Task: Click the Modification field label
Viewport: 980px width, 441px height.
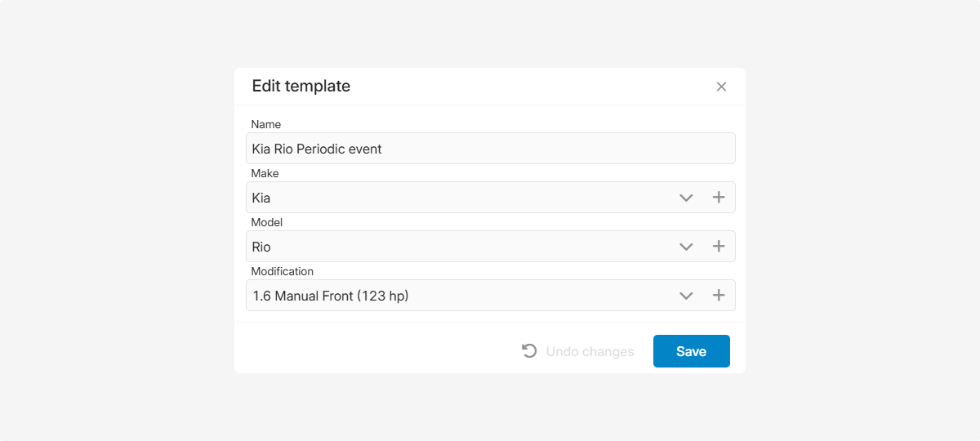Action: [282, 271]
